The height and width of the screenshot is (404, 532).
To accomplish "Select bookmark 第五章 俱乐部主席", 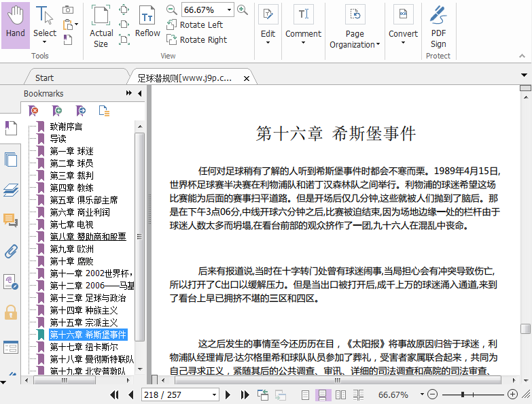I will [84, 200].
